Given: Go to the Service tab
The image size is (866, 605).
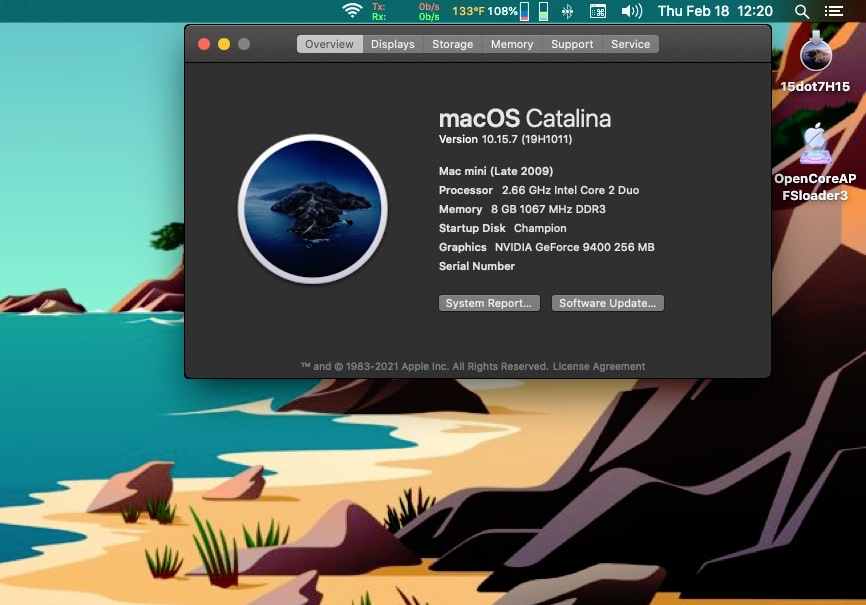Looking at the screenshot, I should [630, 44].
